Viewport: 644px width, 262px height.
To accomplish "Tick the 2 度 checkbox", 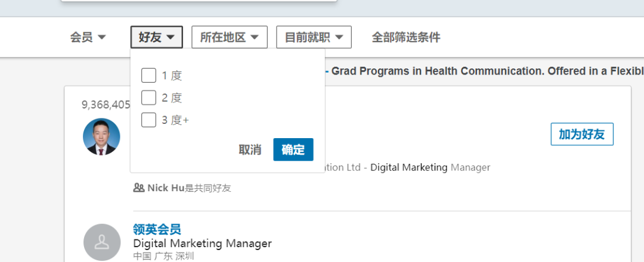I will coord(148,98).
